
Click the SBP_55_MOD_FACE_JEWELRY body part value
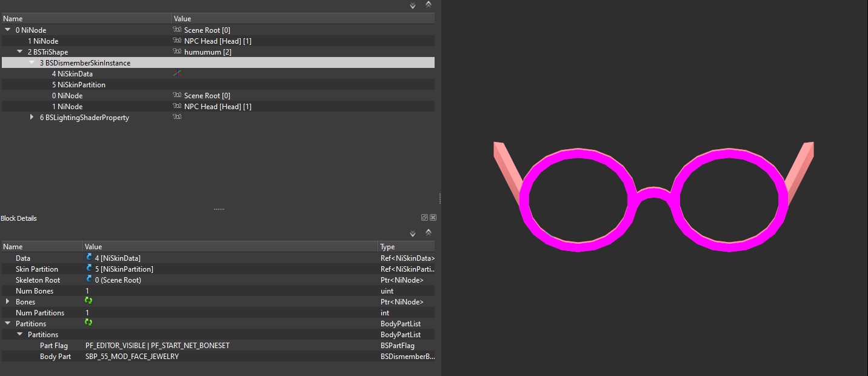132,356
